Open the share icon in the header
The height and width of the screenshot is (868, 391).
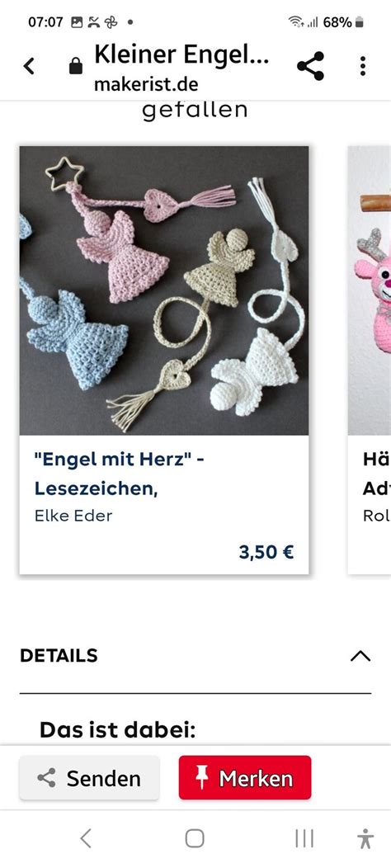pyautogui.click(x=311, y=67)
